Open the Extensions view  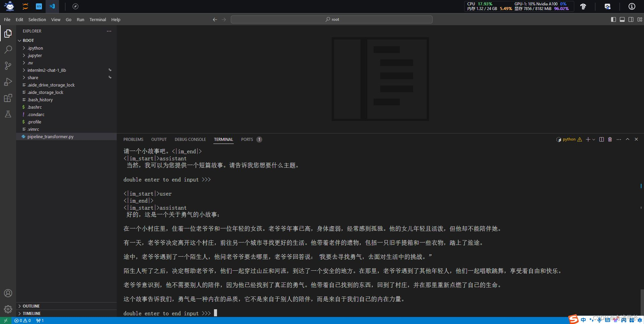tap(8, 98)
